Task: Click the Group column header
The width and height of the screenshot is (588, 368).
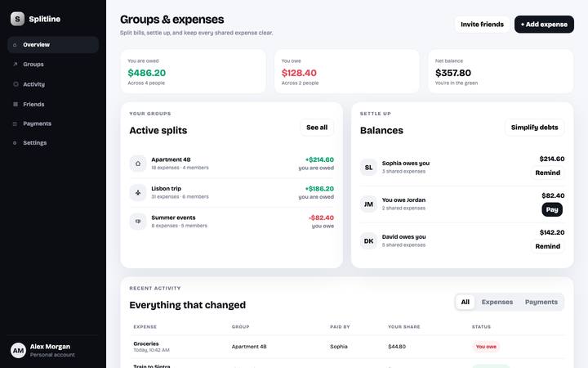Action: click(240, 326)
